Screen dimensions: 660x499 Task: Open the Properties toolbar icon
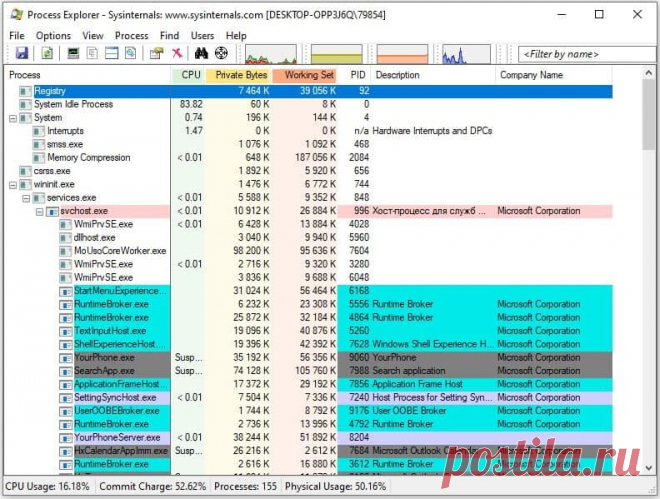point(157,53)
